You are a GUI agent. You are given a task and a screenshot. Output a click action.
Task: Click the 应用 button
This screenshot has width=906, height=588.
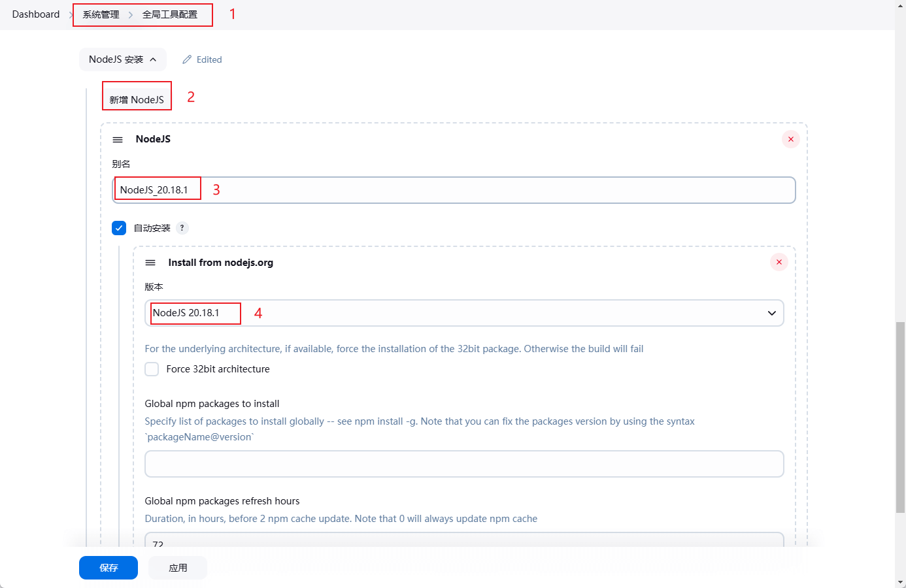tap(178, 568)
